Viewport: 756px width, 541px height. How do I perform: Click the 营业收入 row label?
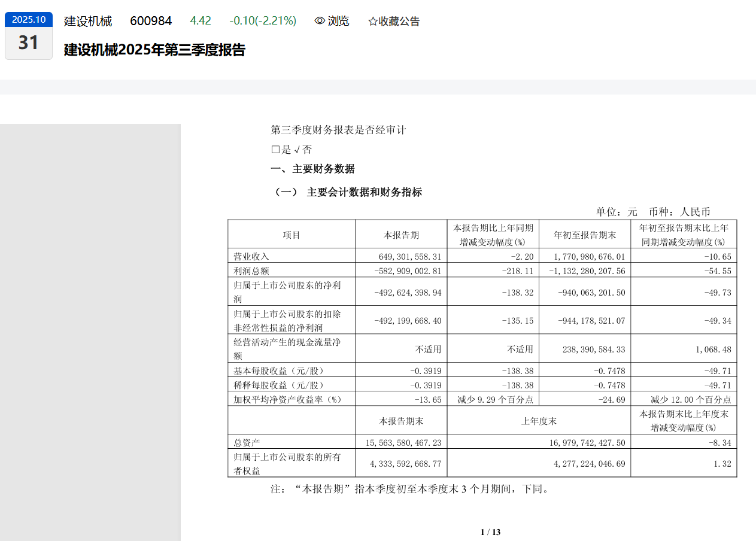[x=251, y=256]
